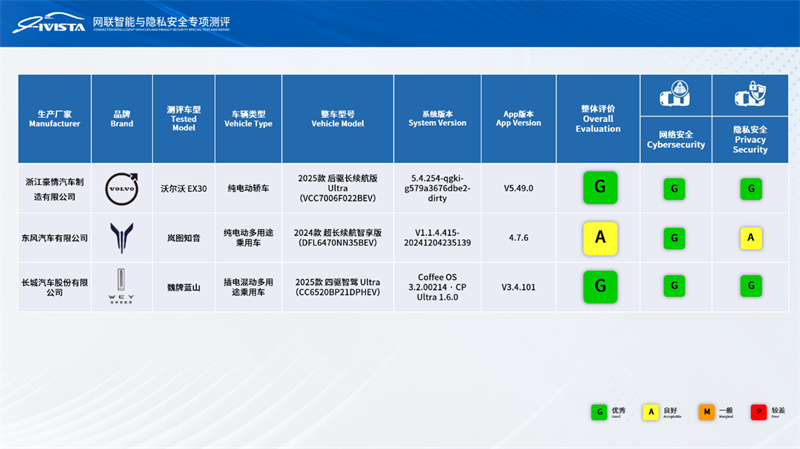This screenshot has height=449, width=800.
Task: Click the V5.49.0 app version cell
Action: click(518, 187)
